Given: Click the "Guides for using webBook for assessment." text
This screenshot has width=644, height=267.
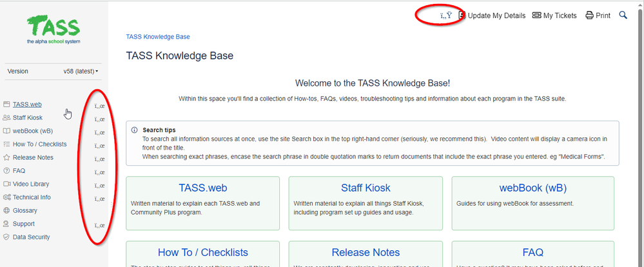Looking at the screenshot, I should point(515,203).
